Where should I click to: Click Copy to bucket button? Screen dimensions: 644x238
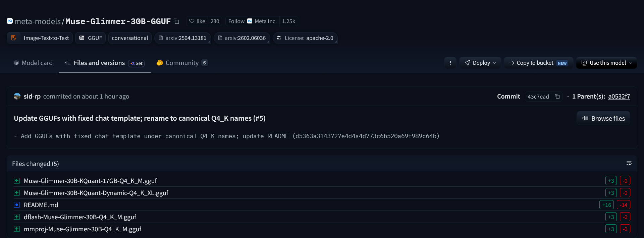click(x=538, y=63)
